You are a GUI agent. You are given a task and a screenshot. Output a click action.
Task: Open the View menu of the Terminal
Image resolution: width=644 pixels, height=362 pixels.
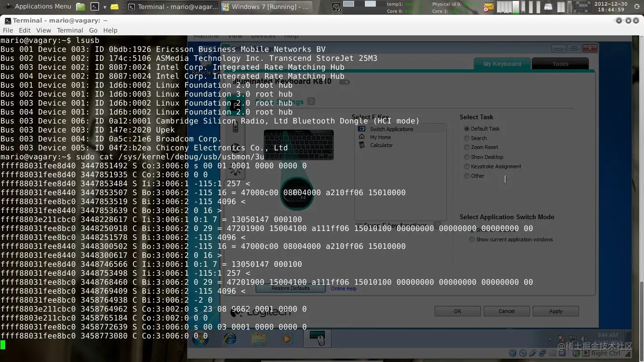tap(44, 30)
